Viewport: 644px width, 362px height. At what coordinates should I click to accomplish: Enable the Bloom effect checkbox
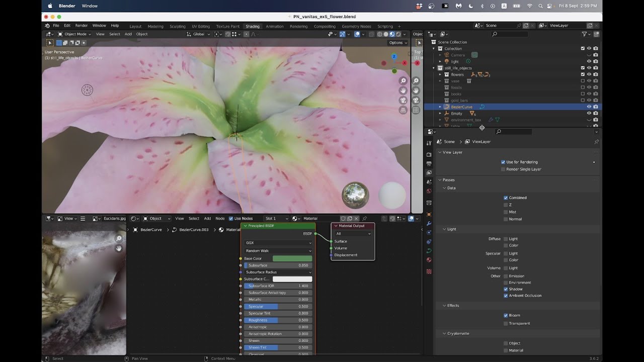506,315
